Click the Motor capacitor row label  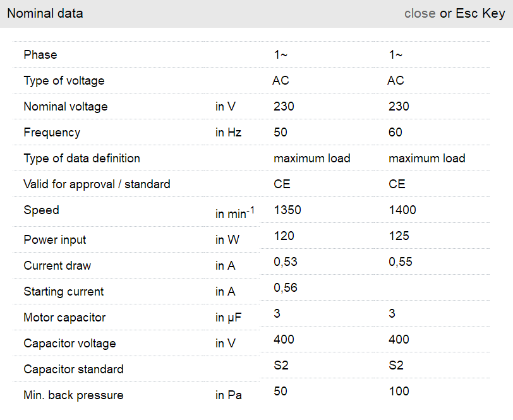coord(64,318)
